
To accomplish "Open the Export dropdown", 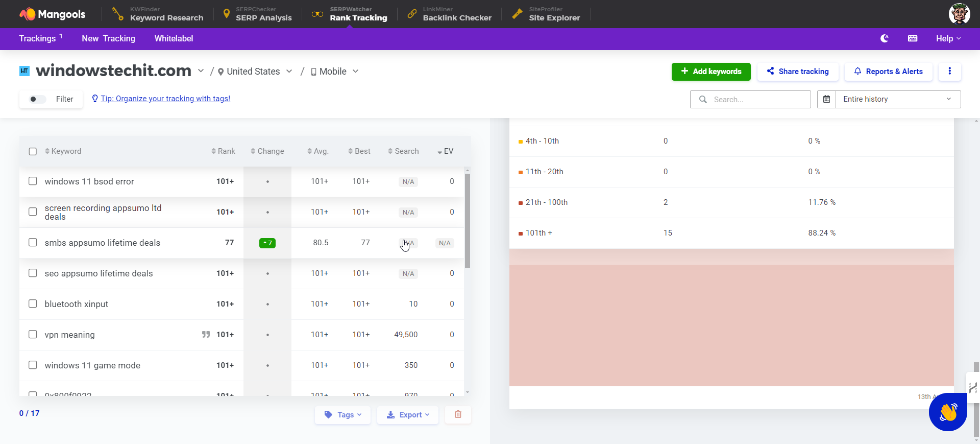I will [x=408, y=414].
